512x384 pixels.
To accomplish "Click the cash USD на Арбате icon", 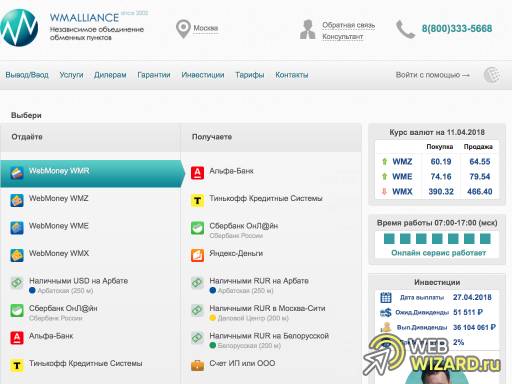I will point(17,283).
